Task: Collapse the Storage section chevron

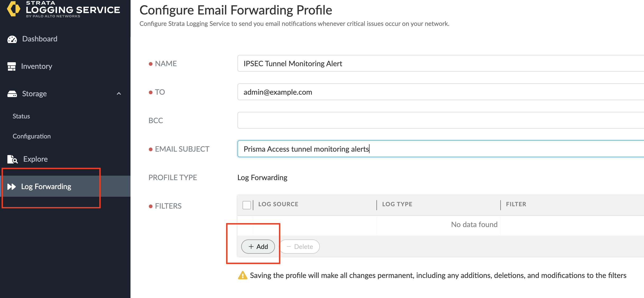Action: pos(119,94)
